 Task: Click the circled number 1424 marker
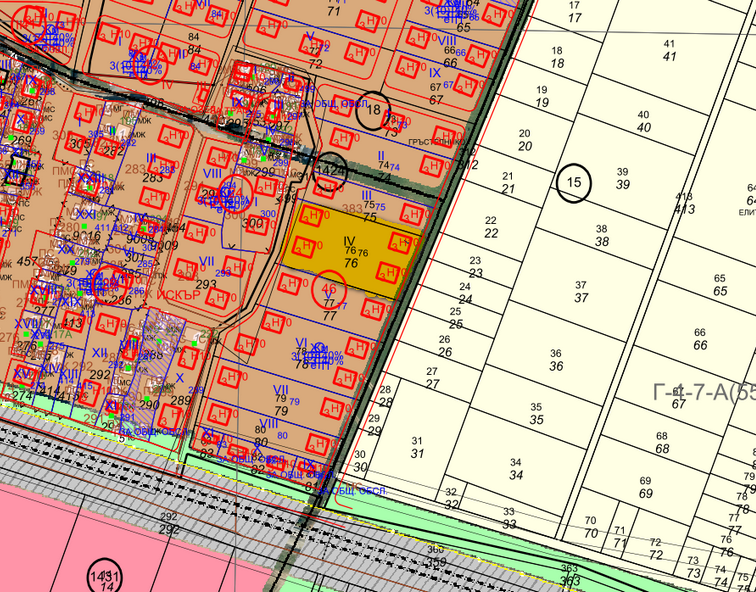330,170
